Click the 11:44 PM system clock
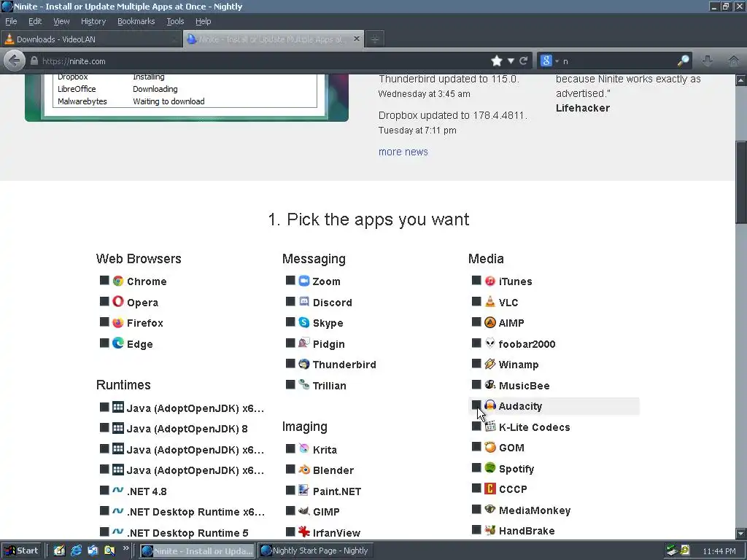Image resolution: width=747 pixels, height=560 pixels. click(719, 551)
